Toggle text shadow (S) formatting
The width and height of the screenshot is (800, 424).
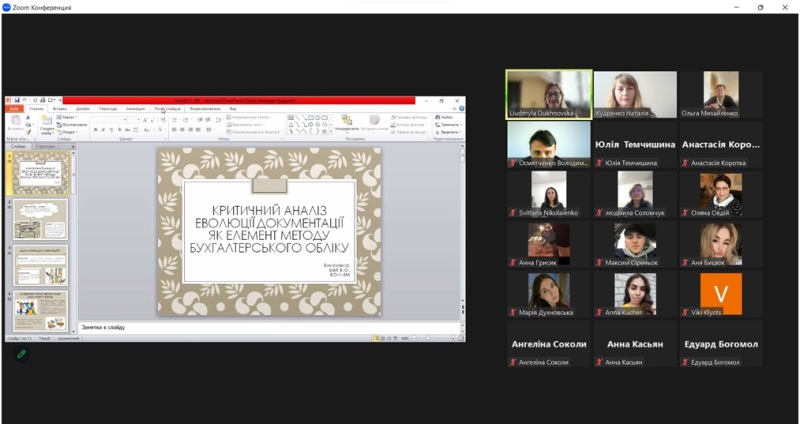point(119,130)
